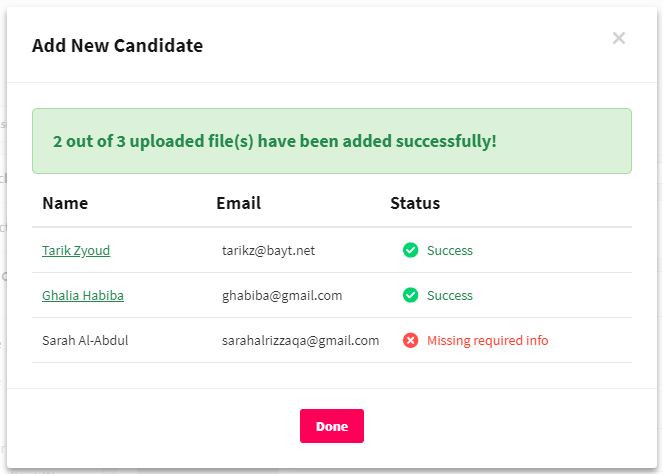This screenshot has width=663, height=474.
Task: Close the Add New Candidate dialog
Action: (619, 38)
